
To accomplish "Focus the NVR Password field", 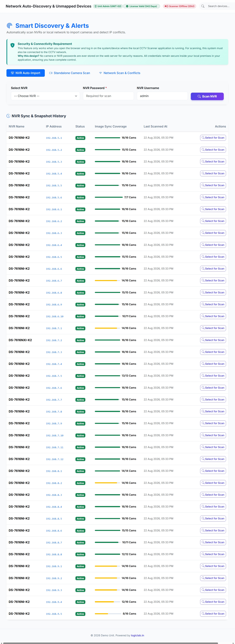I will coord(108,96).
